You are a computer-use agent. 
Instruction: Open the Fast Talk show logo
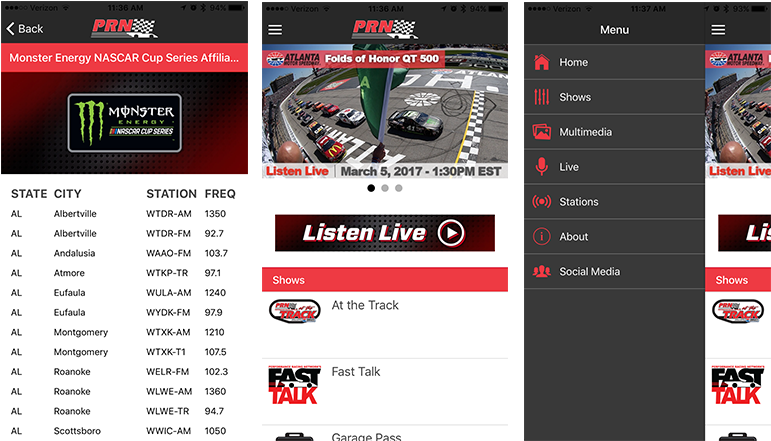[x=295, y=385]
